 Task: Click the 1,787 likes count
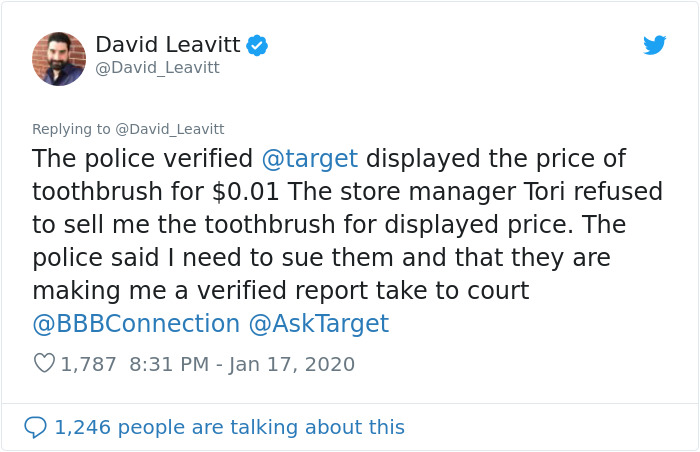89,364
